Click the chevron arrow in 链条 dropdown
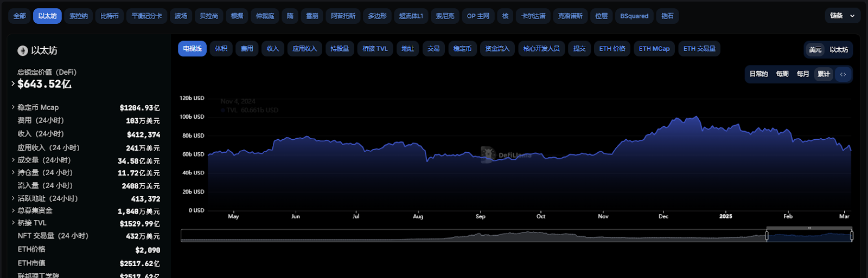 coord(852,16)
